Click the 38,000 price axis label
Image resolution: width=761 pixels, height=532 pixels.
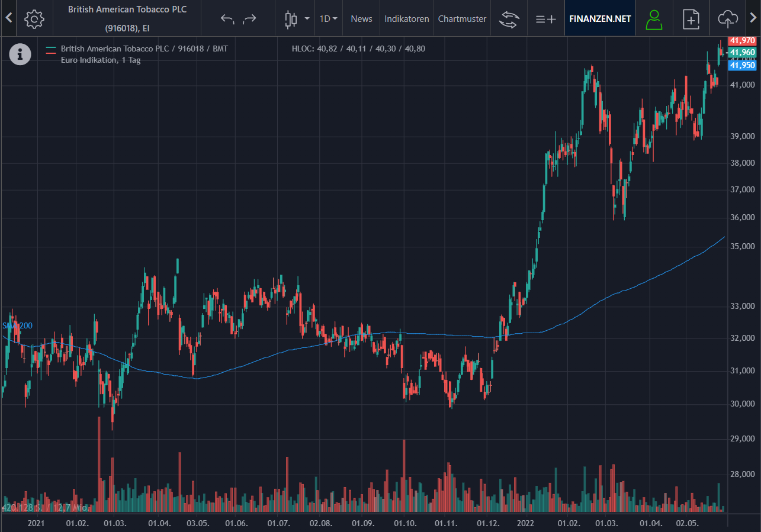(742, 163)
